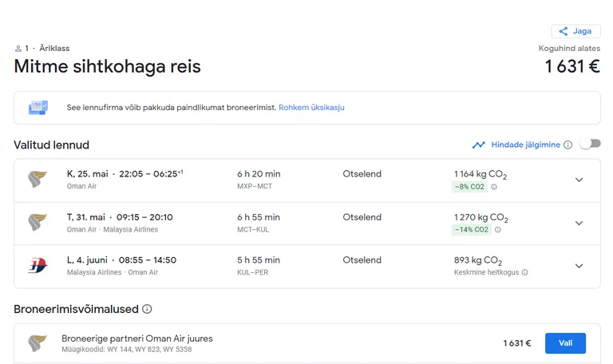Click Oman Air logo on 31. mai flight

[x=38, y=222]
